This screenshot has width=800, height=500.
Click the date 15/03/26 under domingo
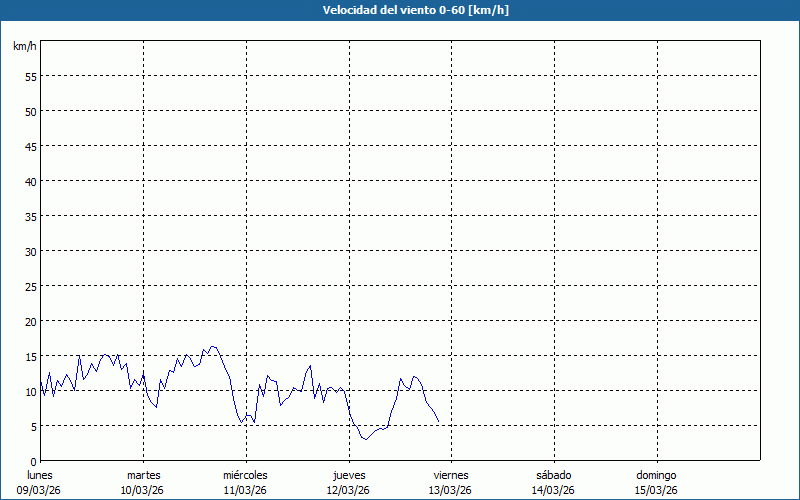coord(655,490)
